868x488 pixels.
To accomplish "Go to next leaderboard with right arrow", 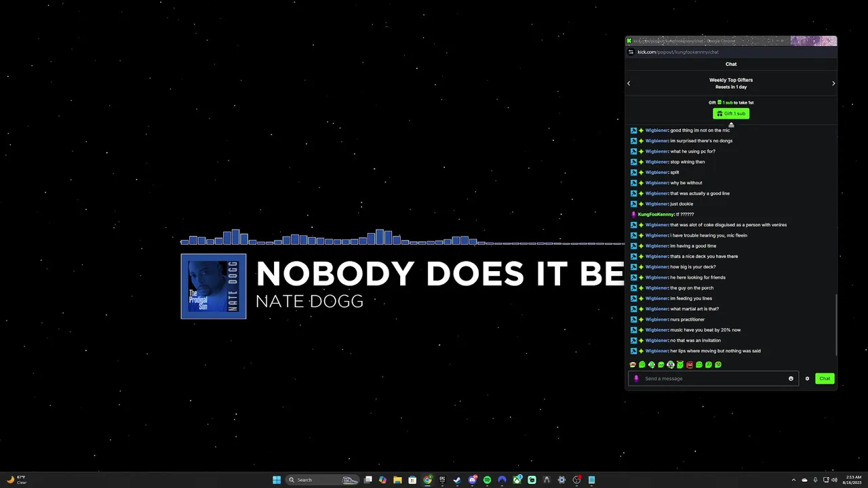I will [833, 83].
